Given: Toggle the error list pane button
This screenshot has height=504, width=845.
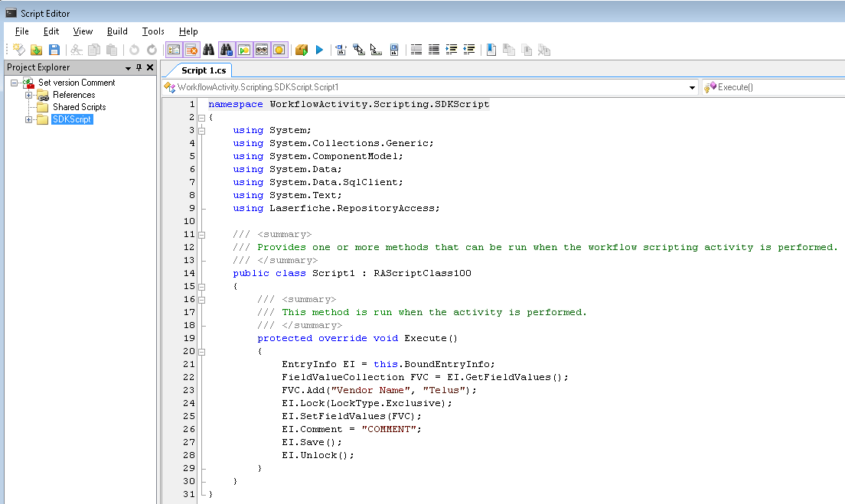Looking at the screenshot, I should pos(191,50).
